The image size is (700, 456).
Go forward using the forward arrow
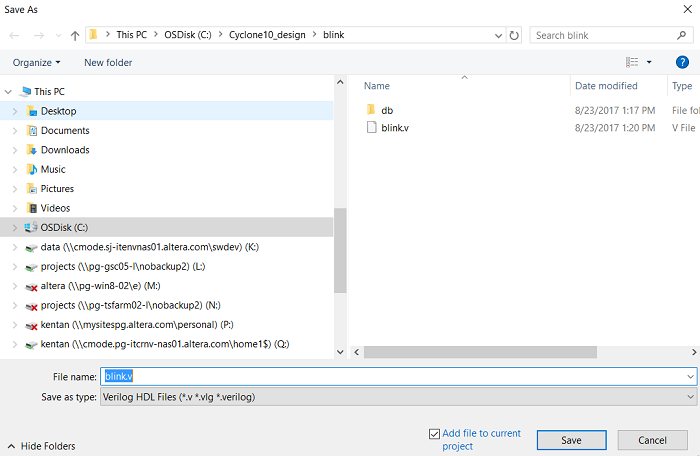coord(39,35)
